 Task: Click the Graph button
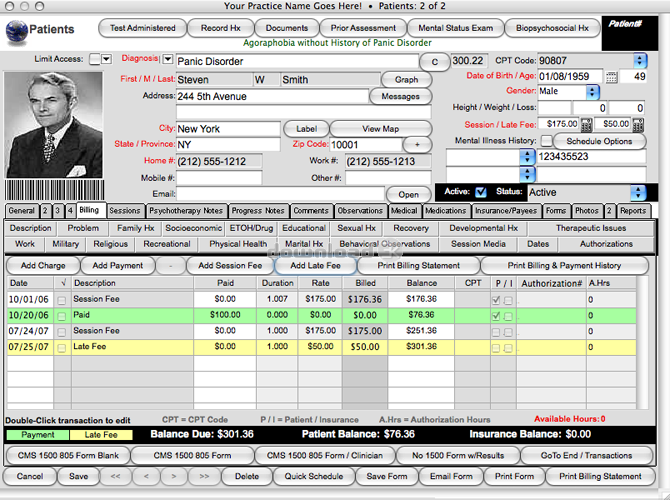click(406, 80)
